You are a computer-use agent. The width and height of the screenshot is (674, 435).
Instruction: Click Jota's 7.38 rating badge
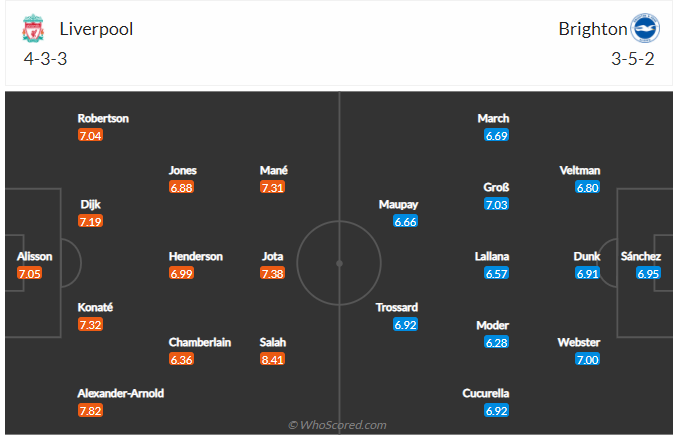[x=274, y=273]
